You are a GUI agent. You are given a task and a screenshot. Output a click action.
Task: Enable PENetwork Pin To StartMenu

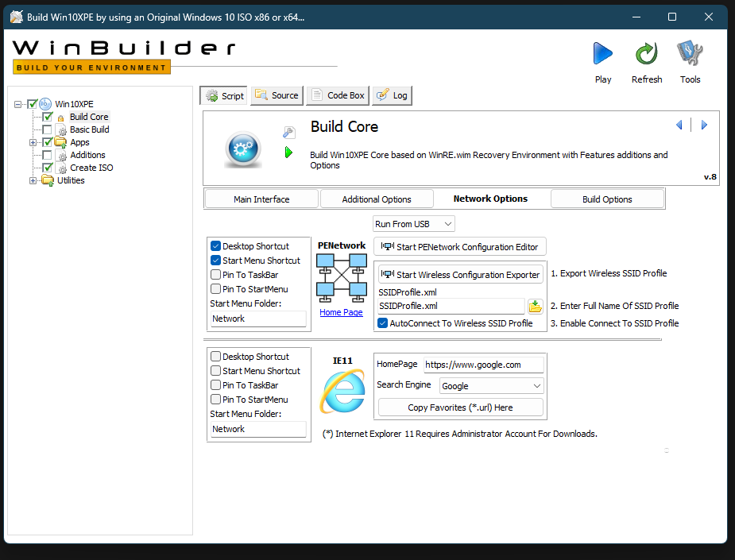coord(215,288)
